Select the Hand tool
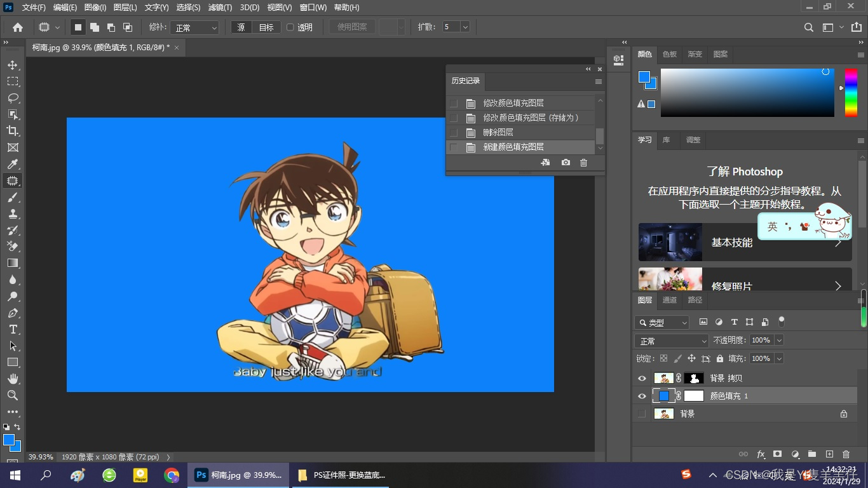 (x=13, y=379)
